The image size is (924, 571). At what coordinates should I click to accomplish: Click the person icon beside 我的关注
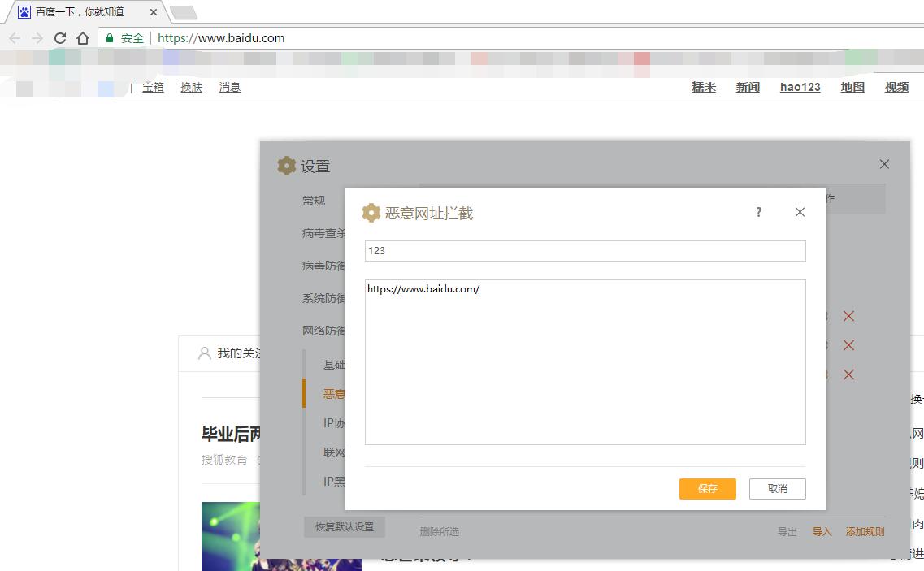(x=205, y=353)
